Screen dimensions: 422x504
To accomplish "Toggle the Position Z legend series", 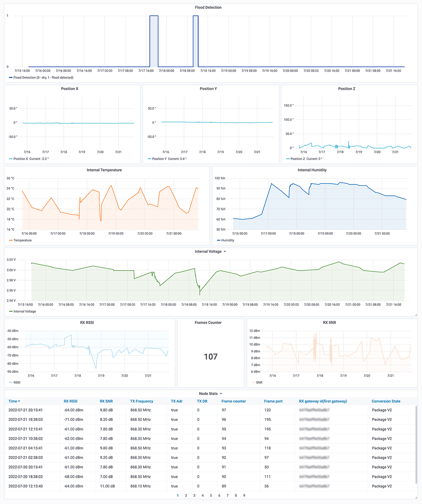I will pyautogui.click(x=298, y=159).
